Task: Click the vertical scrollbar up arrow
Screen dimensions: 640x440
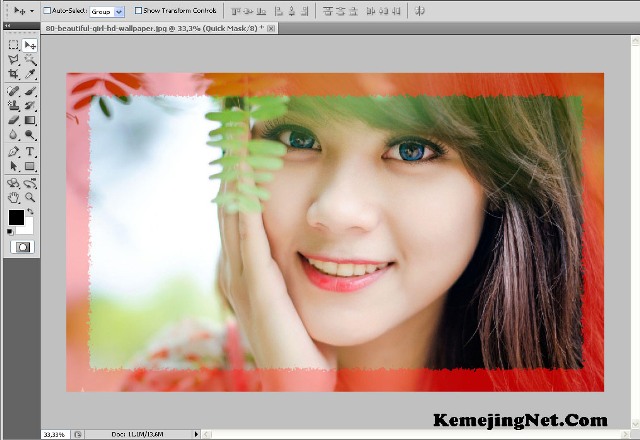Action: [x=635, y=40]
